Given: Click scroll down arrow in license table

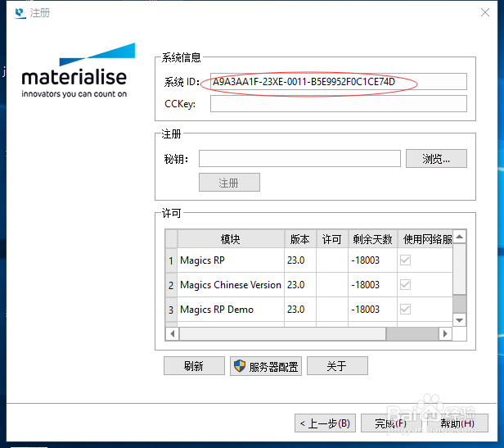Looking at the screenshot, I should (459, 320).
